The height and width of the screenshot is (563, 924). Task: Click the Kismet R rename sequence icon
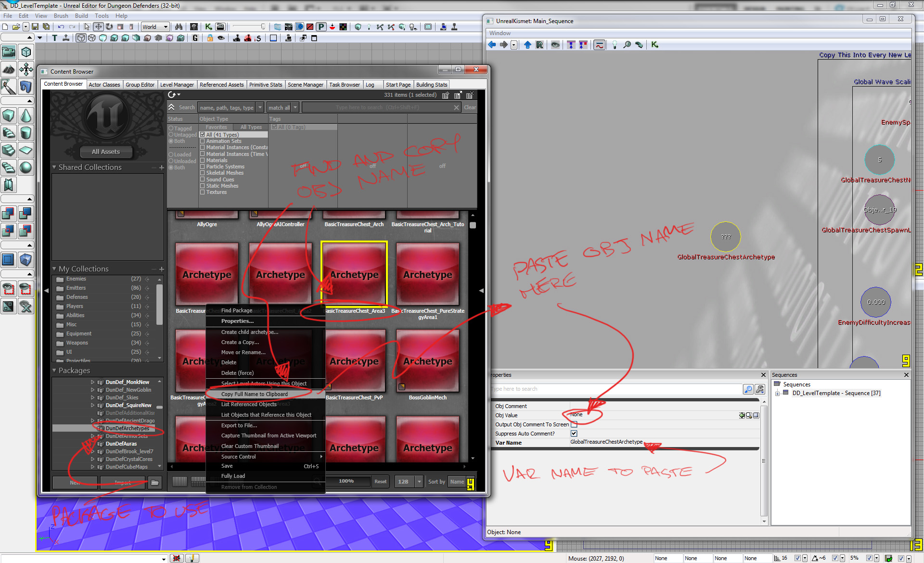pyautogui.click(x=539, y=45)
